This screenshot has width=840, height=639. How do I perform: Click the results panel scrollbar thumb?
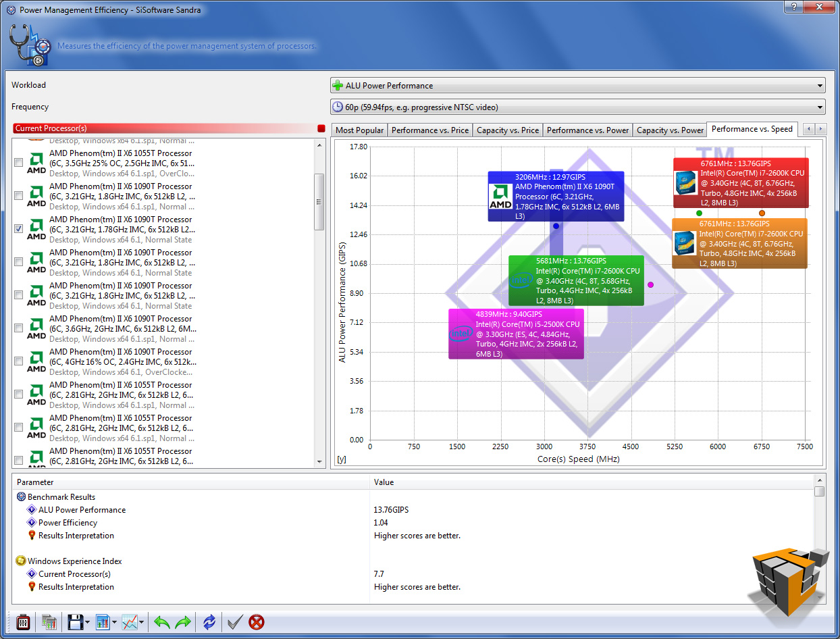[820, 492]
